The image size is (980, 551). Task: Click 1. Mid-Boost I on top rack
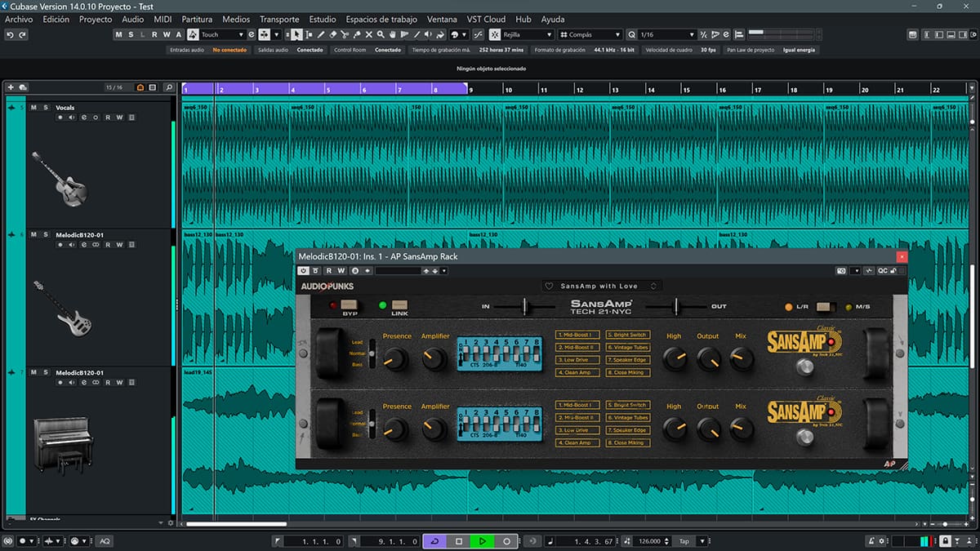tap(578, 335)
